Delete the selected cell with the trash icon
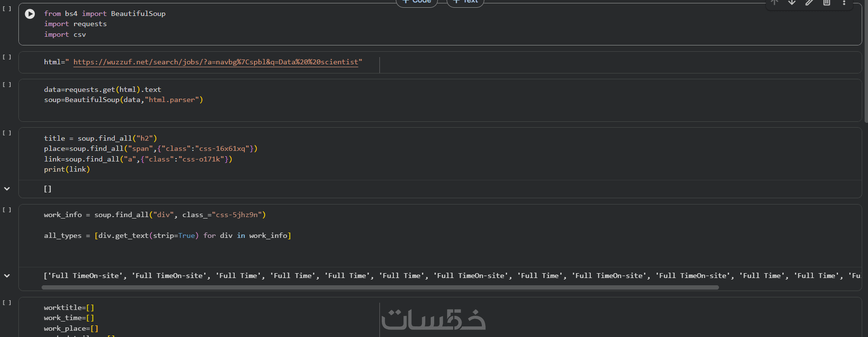Viewport: 868px width, 337px height. tap(827, 2)
